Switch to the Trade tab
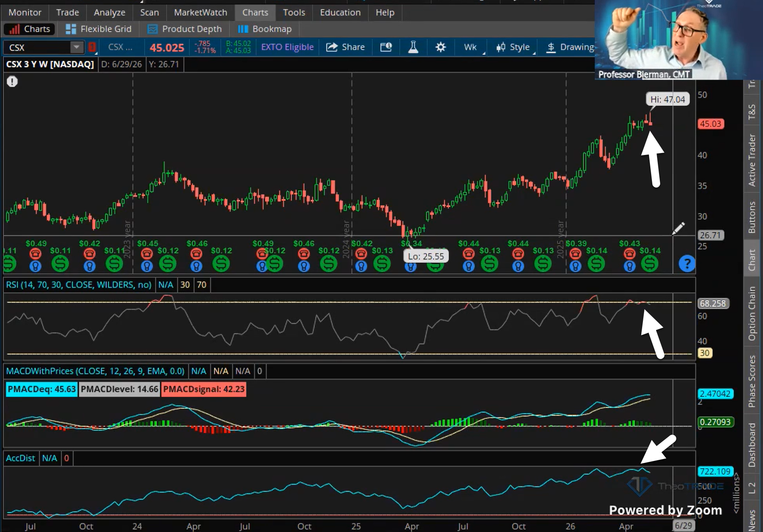 pos(68,13)
